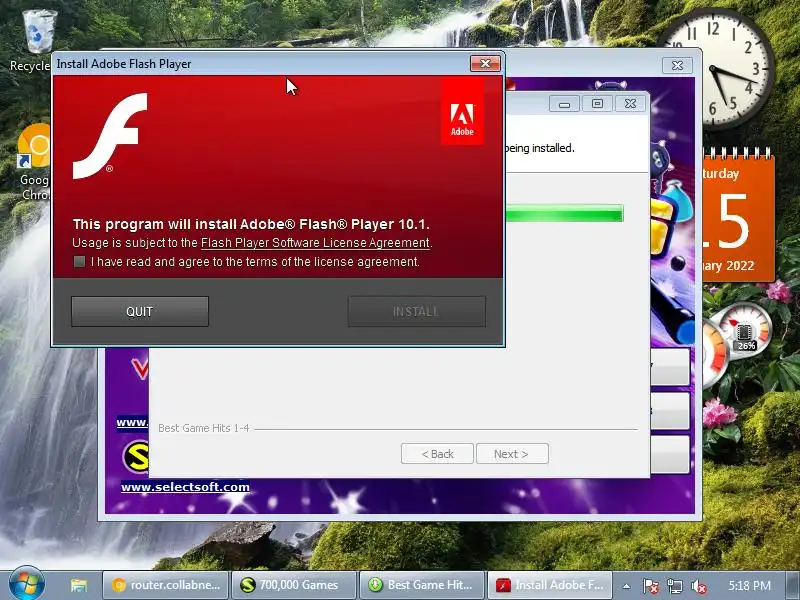Close the Install Adobe Flash Player dialog
Viewport: 800px width, 600px height.
point(485,64)
